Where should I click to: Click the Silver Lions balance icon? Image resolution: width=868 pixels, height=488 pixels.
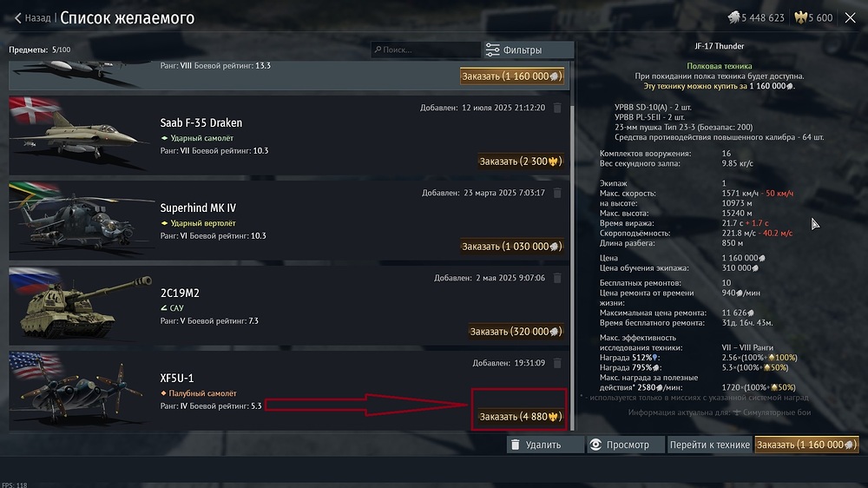733,17
